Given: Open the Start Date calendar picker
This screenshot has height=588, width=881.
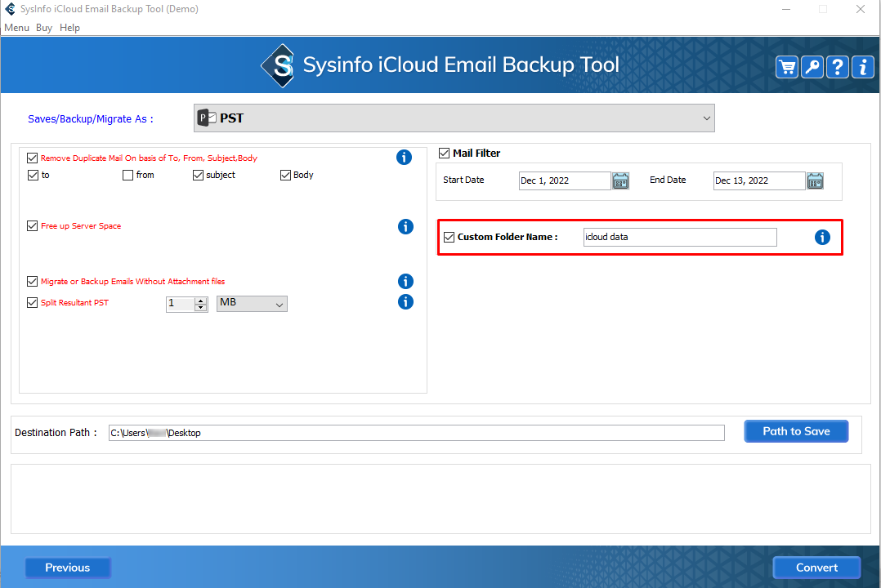Looking at the screenshot, I should pos(620,180).
